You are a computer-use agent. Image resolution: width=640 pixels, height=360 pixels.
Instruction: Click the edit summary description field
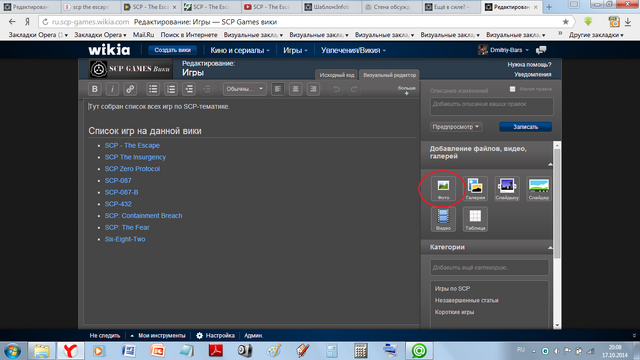point(491,107)
